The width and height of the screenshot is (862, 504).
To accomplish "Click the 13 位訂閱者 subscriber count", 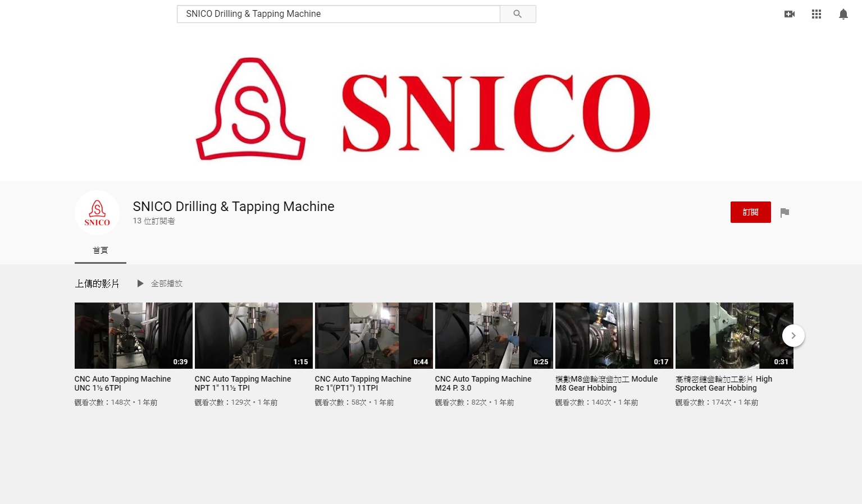I will click(x=154, y=221).
